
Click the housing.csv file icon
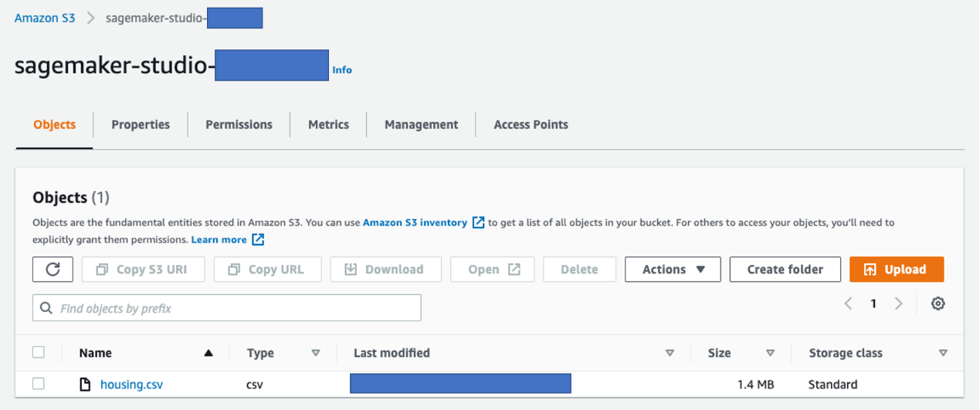point(86,385)
